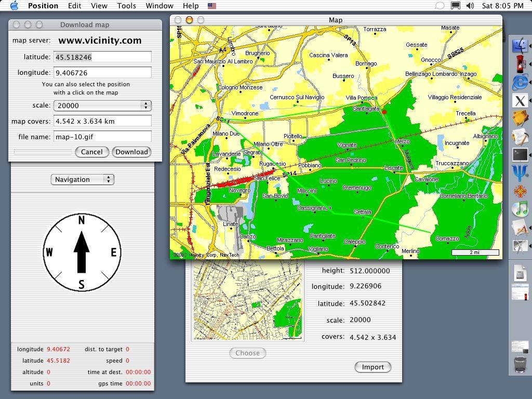Click the Melzo label on the map
Image resolution: width=532 pixels, height=399 pixels.
pos(403,141)
